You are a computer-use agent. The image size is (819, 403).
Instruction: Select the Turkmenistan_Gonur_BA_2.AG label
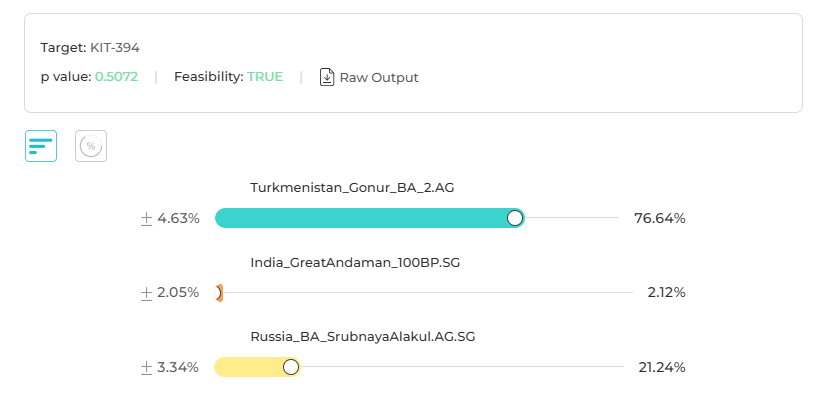352,188
